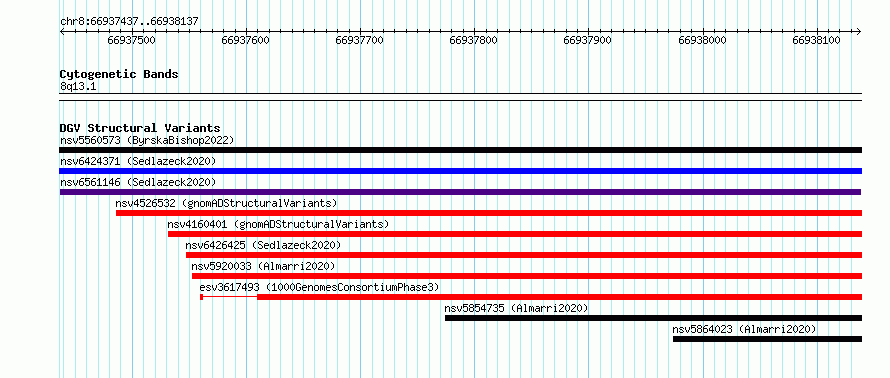Click the nsv5560573 (ByrskaBishop2022) variant label
This screenshot has height=378, width=890.
pos(147,140)
